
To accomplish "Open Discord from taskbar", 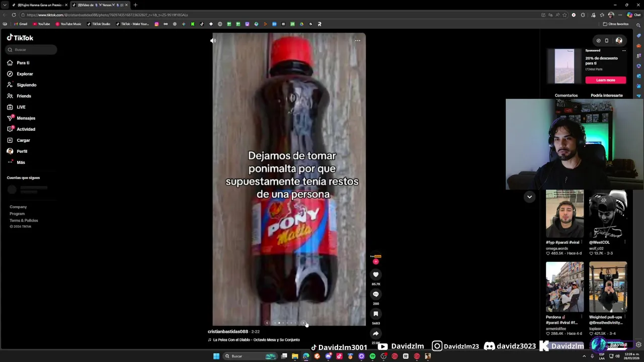I will [328, 356].
